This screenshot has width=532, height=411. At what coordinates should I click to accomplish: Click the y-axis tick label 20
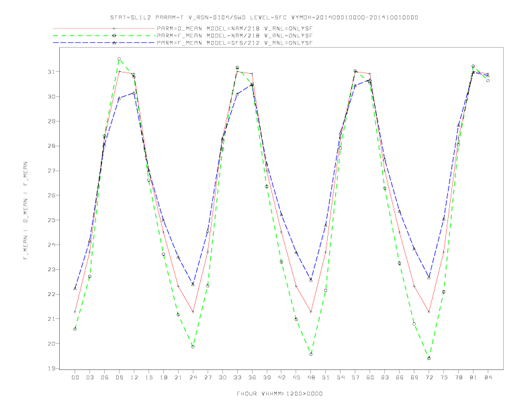point(51,344)
